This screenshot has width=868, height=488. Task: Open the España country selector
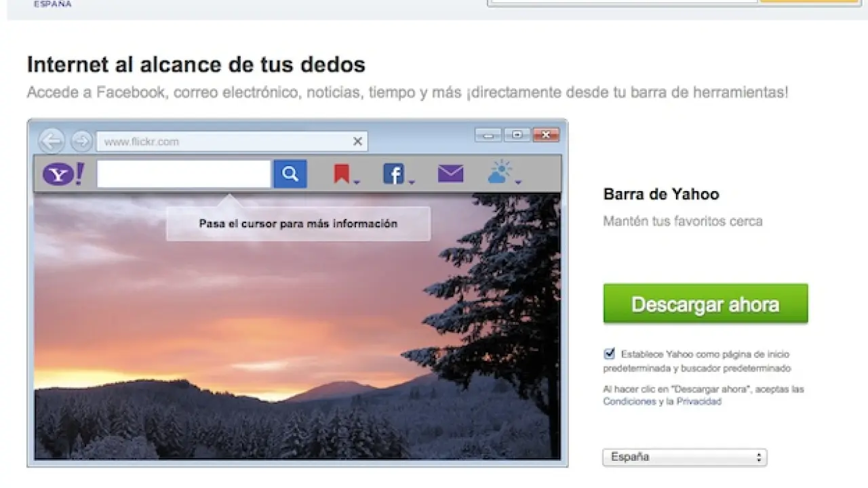click(684, 457)
